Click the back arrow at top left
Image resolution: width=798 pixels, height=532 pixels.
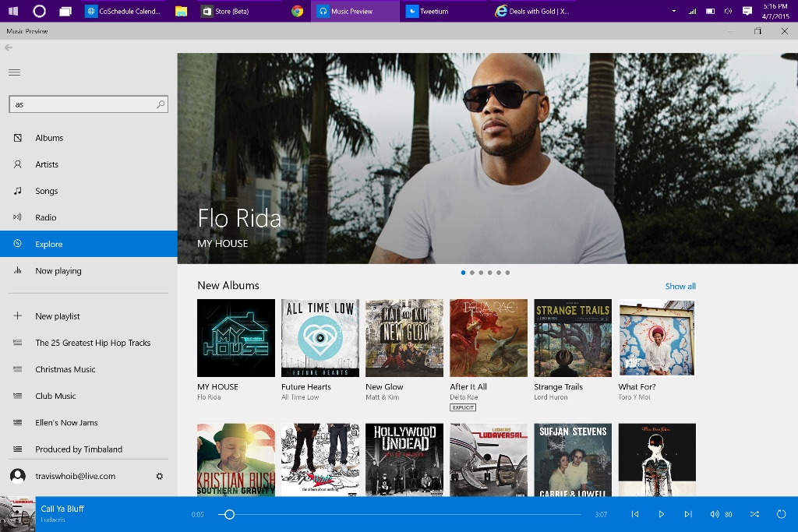click(x=9, y=48)
